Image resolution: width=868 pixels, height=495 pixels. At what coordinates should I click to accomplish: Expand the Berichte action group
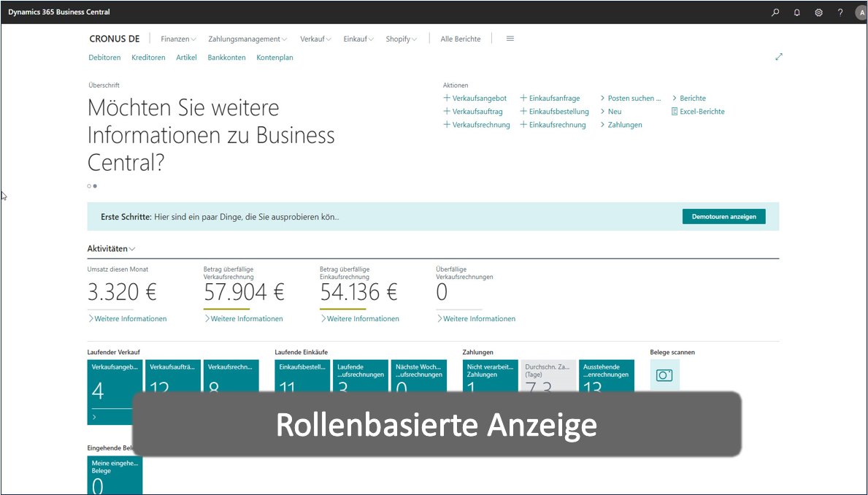point(689,98)
